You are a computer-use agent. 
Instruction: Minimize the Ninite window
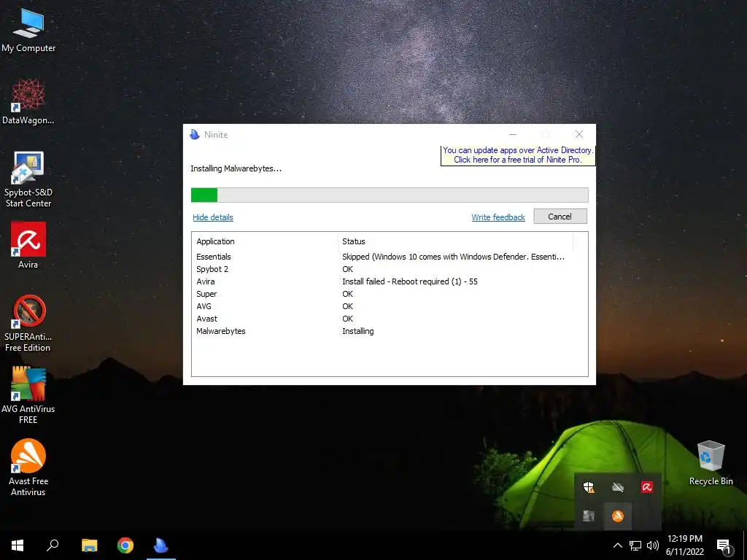[x=513, y=135]
